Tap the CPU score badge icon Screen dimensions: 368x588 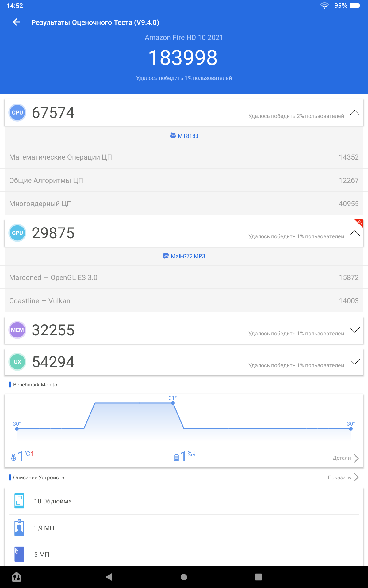[17, 113]
